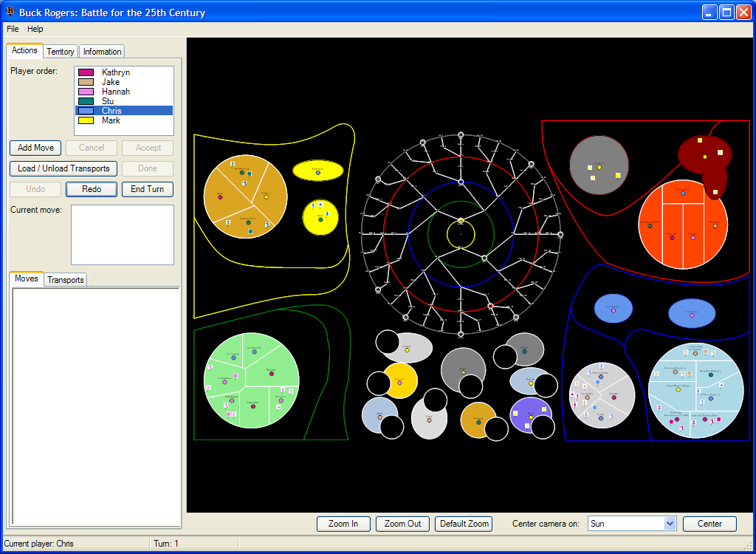Viewport: 756px width, 554px height.
Task: Click the Undo button
Action: [x=35, y=189]
